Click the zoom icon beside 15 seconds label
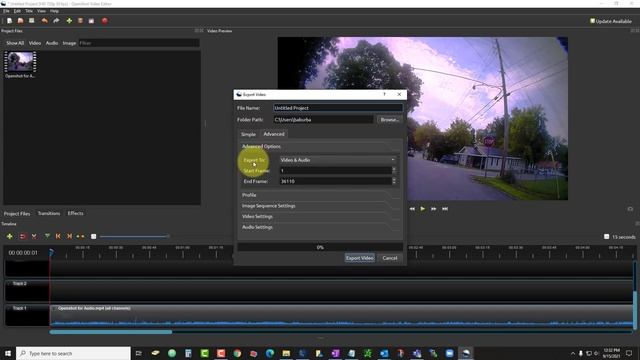The width and height of the screenshot is (640, 360). click(607, 237)
